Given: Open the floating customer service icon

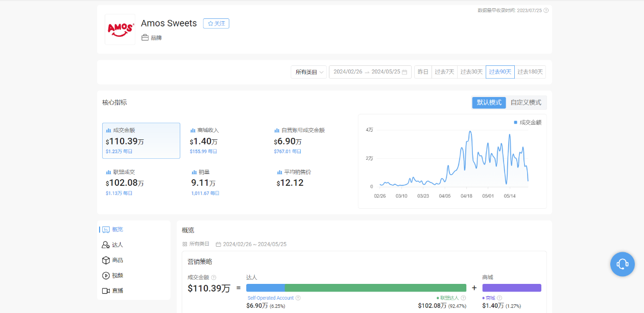Looking at the screenshot, I should (x=622, y=264).
